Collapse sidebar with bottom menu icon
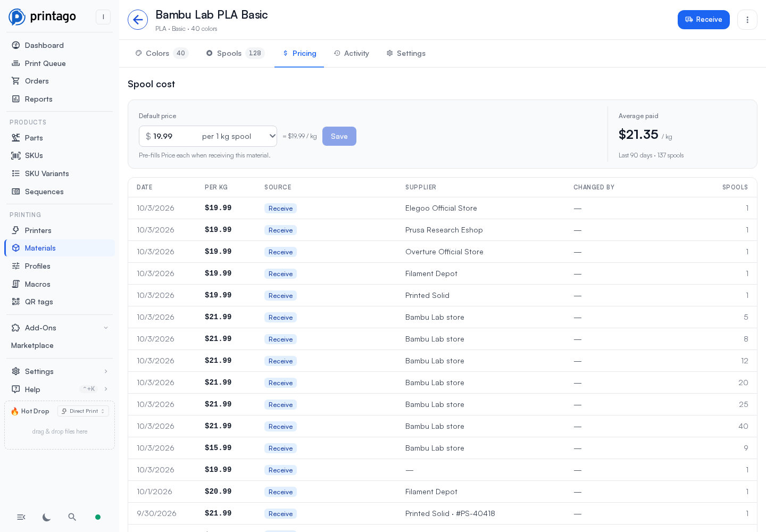Viewport: 766px width, 532px height. [21, 517]
